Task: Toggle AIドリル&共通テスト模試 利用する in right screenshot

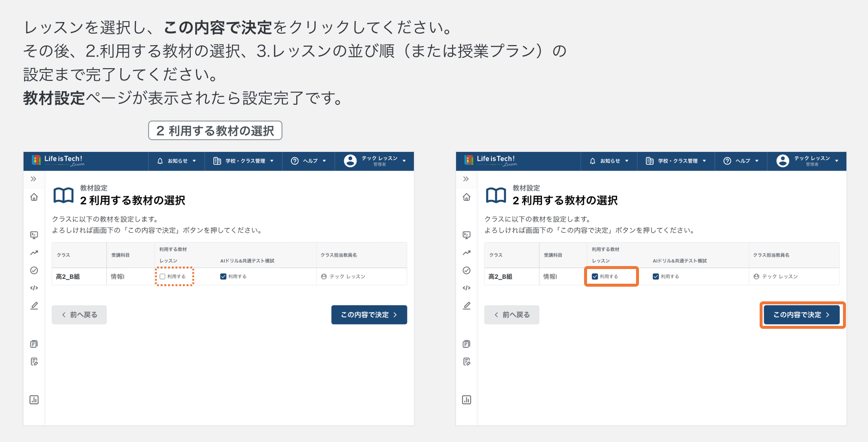Action: tap(656, 276)
